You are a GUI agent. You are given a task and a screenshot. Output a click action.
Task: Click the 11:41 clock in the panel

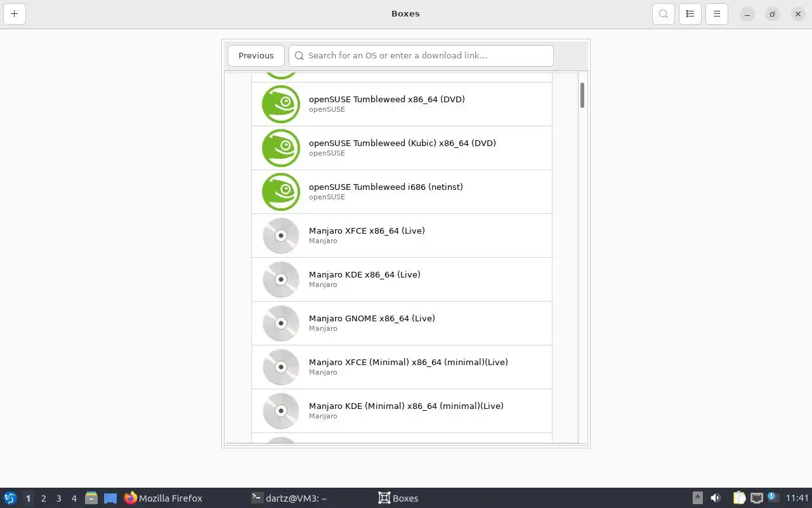pos(797,498)
